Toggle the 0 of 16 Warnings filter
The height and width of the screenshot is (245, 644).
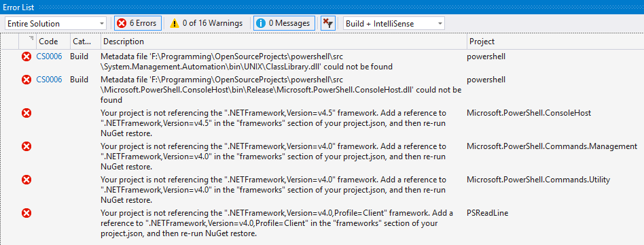(x=207, y=23)
